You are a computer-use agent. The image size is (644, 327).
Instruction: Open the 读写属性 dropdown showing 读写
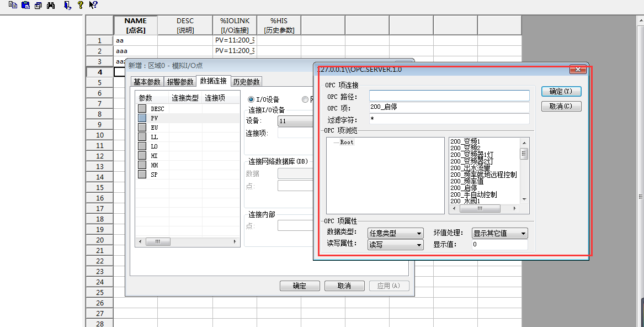[x=396, y=245]
